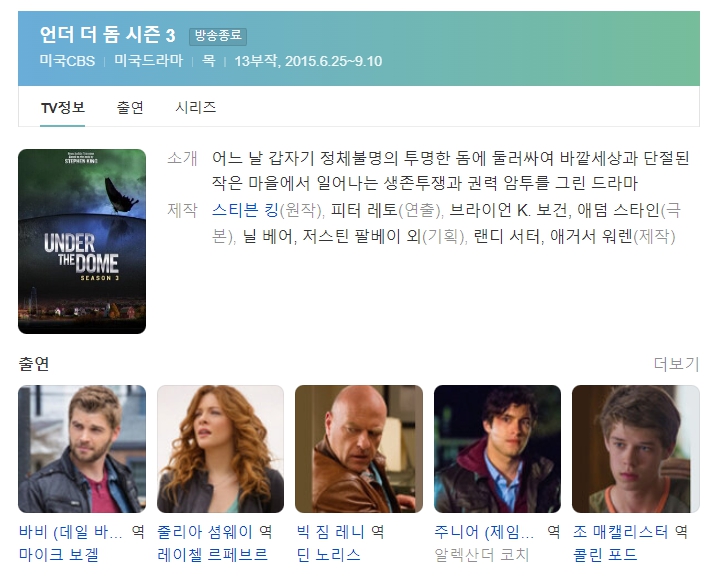721x579 pixels.
Task: Open the TV정보 tab
Action: pyautogui.click(x=63, y=108)
